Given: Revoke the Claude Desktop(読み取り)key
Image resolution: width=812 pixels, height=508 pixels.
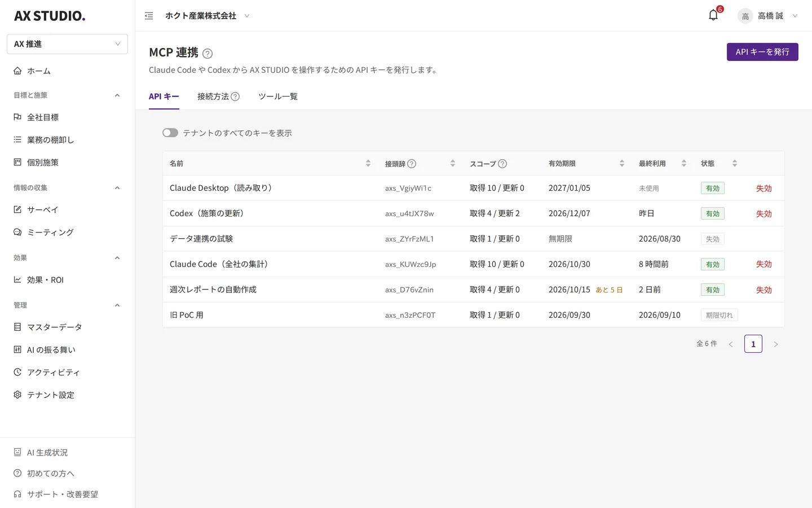Looking at the screenshot, I should (764, 189).
